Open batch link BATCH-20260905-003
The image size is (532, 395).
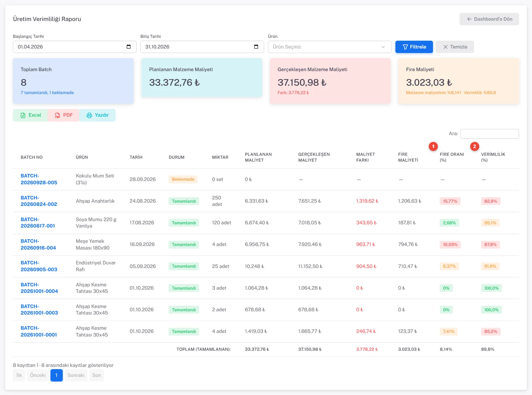pos(39,266)
